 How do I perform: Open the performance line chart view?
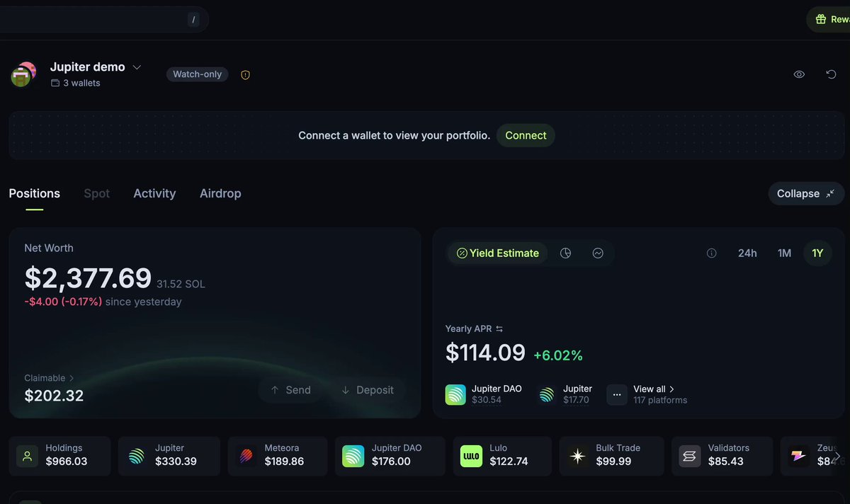[598, 253]
